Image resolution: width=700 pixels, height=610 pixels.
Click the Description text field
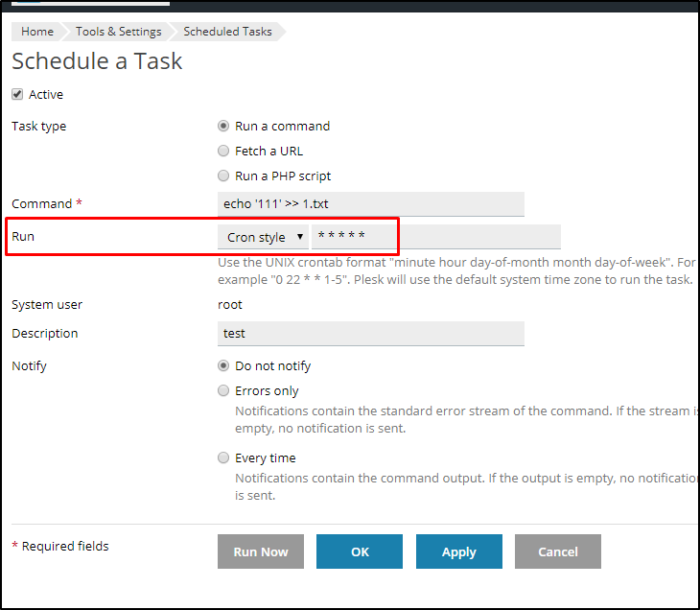coord(371,333)
